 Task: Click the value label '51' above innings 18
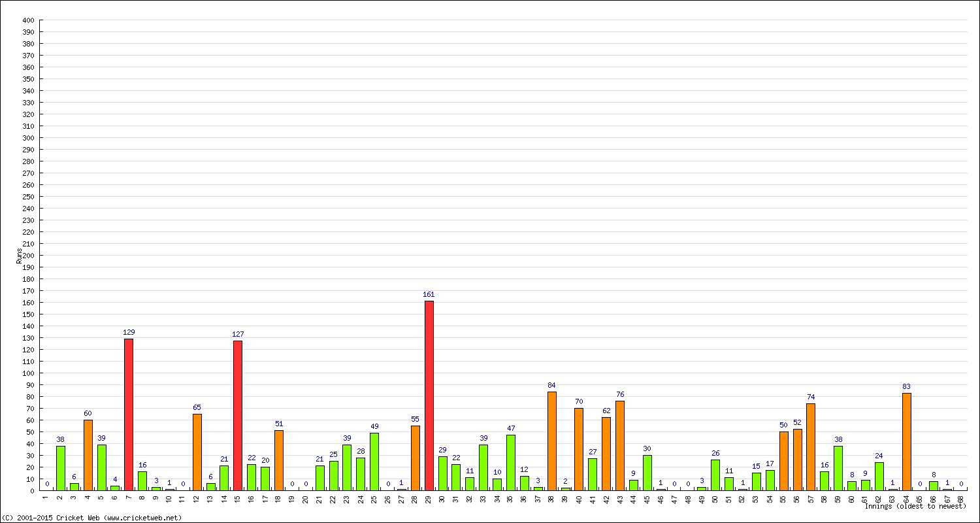click(279, 424)
